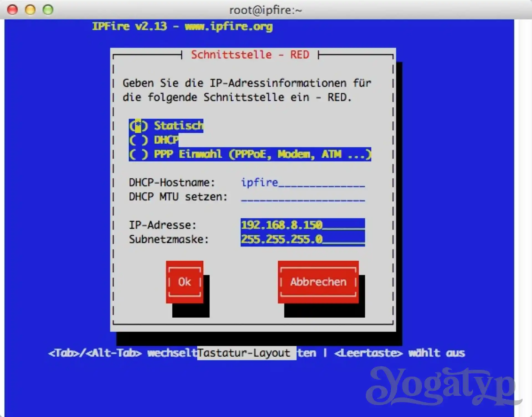Select the DHCP radio option
This screenshot has width=532, height=417.
tap(154, 140)
